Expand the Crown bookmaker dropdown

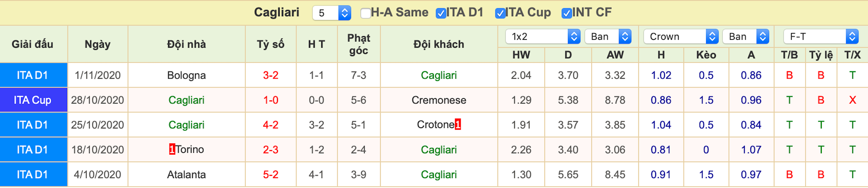point(681,36)
